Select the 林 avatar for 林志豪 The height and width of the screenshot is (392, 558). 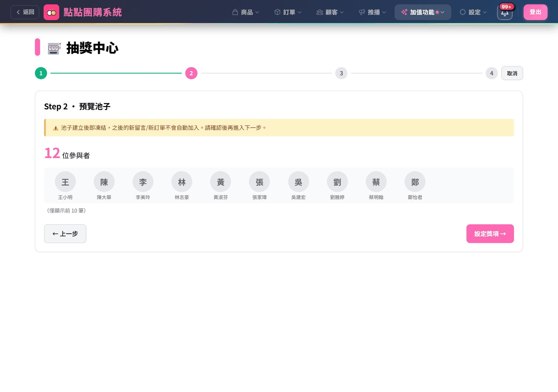coord(182,182)
